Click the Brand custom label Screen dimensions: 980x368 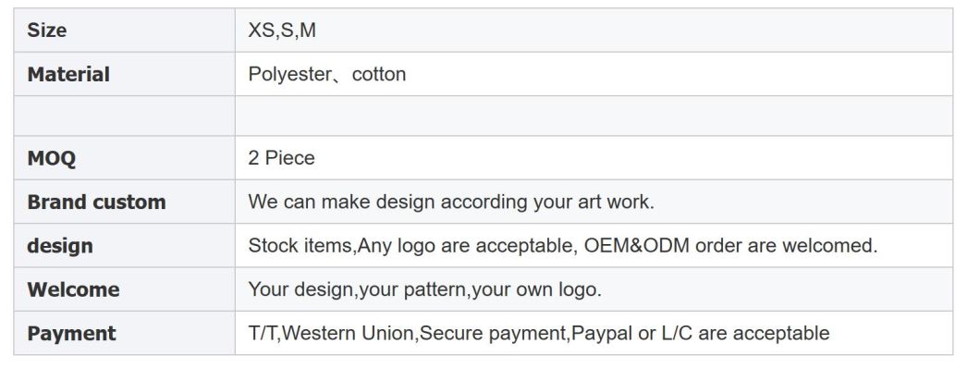coord(96,202)
